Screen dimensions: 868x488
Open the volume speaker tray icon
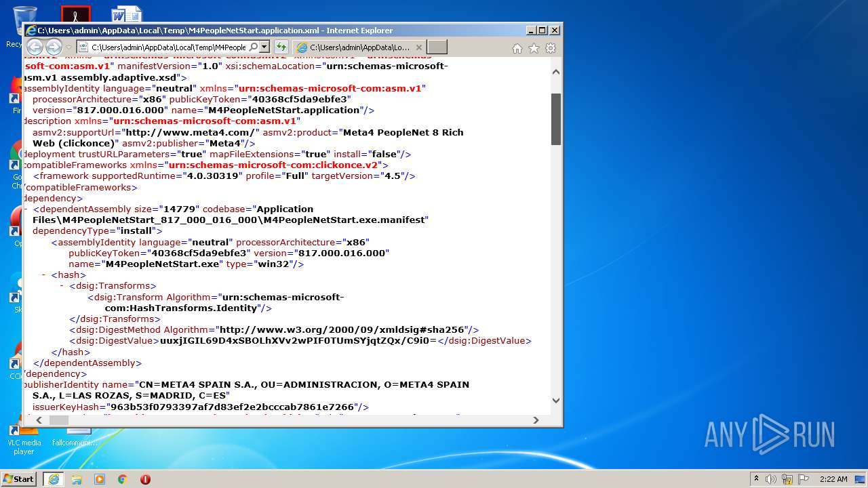tap(771, 479)
